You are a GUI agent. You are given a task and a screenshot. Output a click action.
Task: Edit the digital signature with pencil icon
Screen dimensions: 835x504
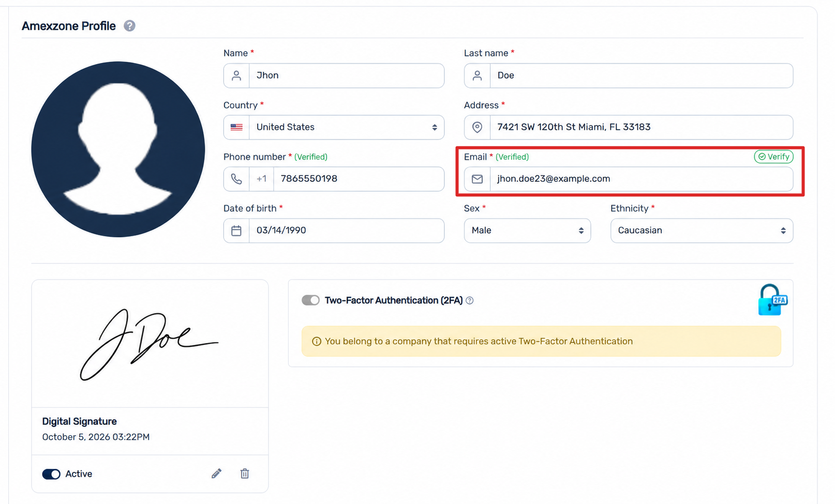[x=216, y=474]
